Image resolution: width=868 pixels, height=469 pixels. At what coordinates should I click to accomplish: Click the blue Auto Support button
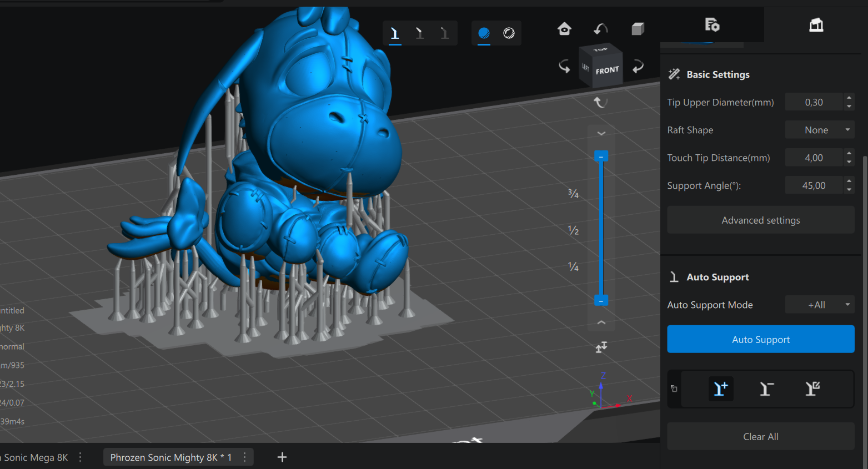[x=761, y=339]
